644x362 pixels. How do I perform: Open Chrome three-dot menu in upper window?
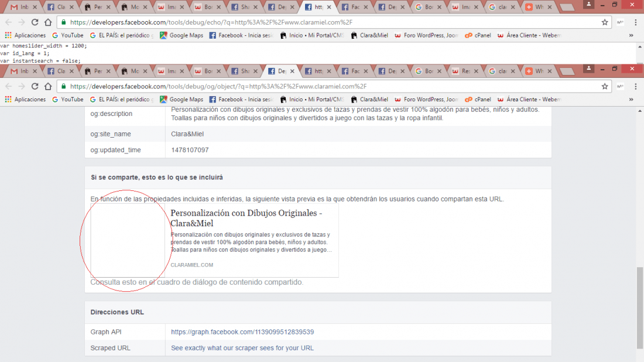point(635,22)
